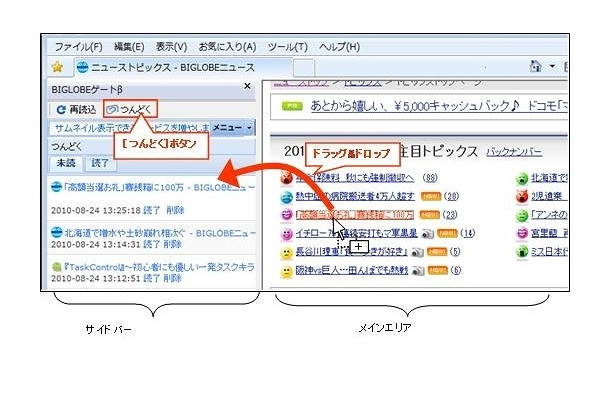This screenshot has height=400, width=610.
Task: Open the ファイル(F) menu
Action: 78,47
